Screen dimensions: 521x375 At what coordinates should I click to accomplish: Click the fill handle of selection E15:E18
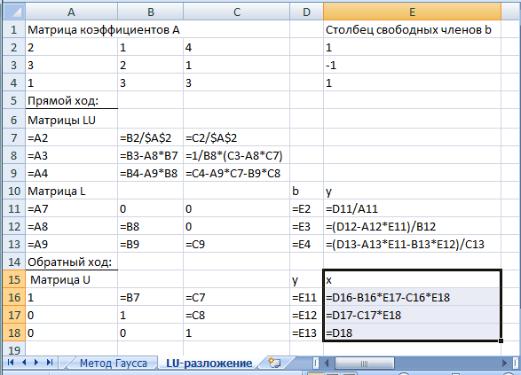point(501,341)
